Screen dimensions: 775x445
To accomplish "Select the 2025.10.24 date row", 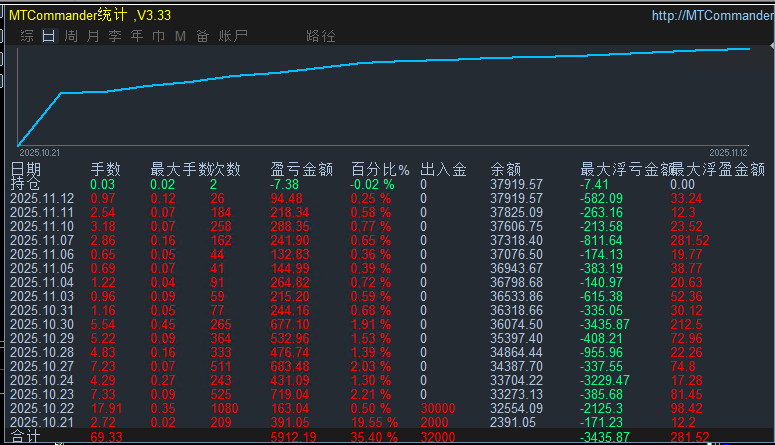I will (x=42, y=380).
